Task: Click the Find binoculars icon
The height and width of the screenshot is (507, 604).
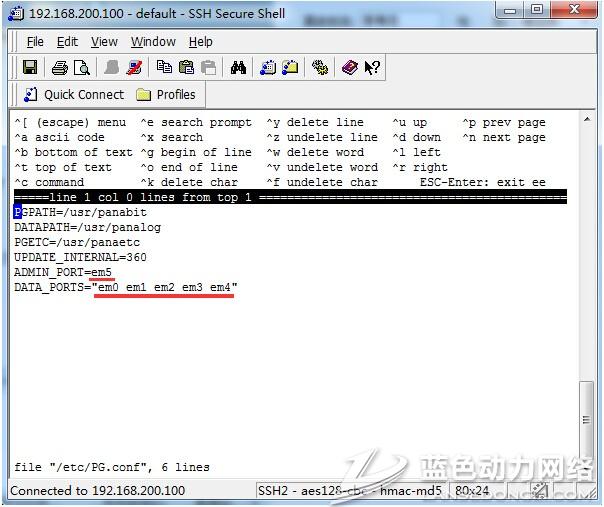Action: [238, 68]
